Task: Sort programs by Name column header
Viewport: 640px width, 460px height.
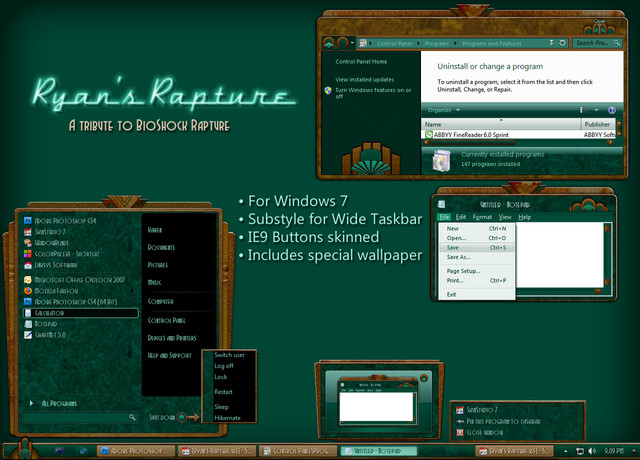Action: [501, 124]
